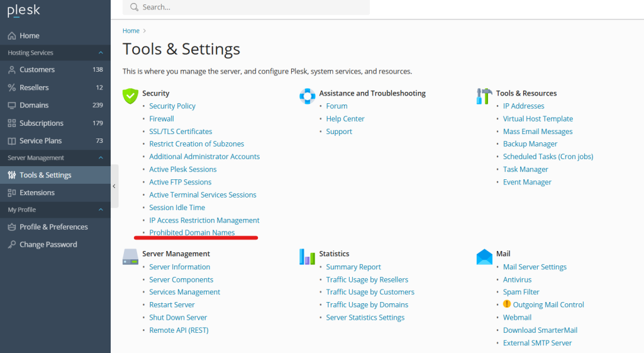Open Backup Manager
This screenshot has height=353, width=644.
tap(530, 144)
